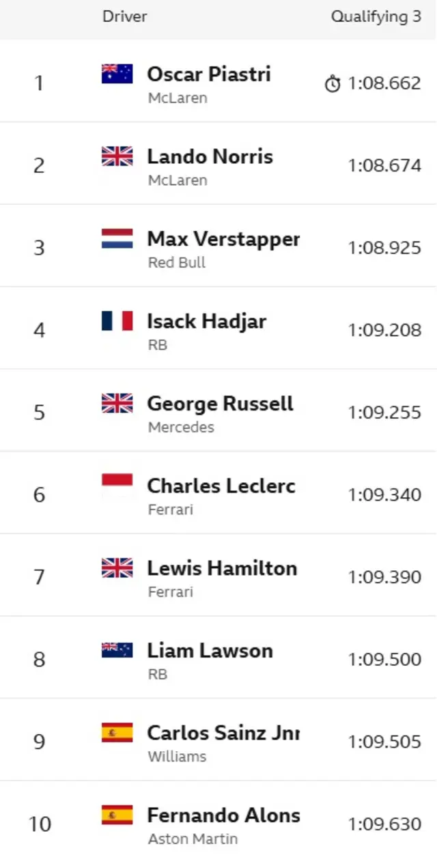Click the Netherlands flag beside Max Verstappen
Screen dimensions: 437x868
pos(117,238)
